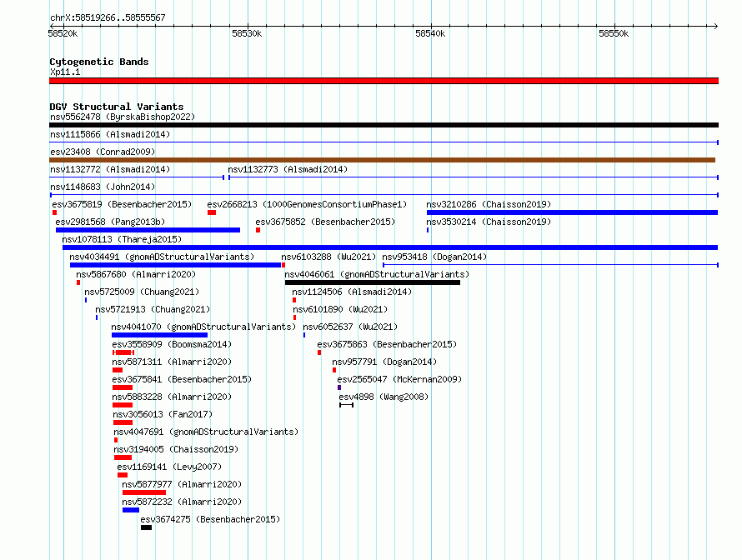Open nsv5725009 (Chuang2021) label
742x560 pixels.
pos(142,292)
